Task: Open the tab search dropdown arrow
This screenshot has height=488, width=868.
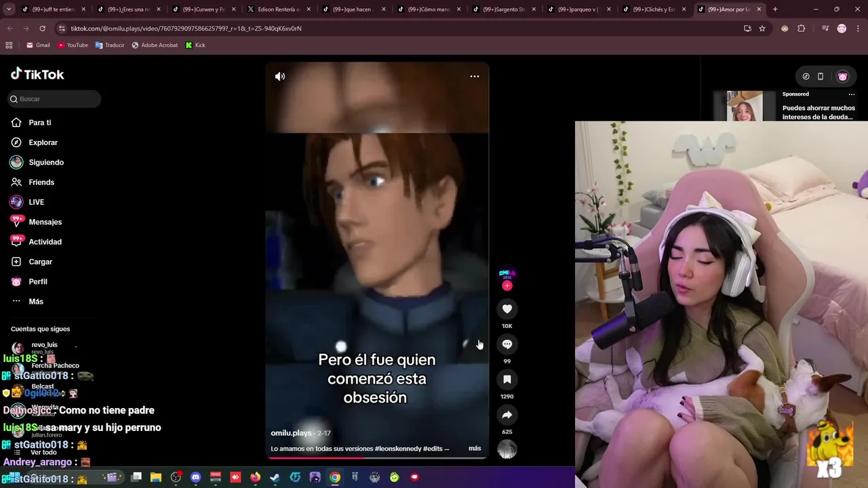Action: pos(8,9)
